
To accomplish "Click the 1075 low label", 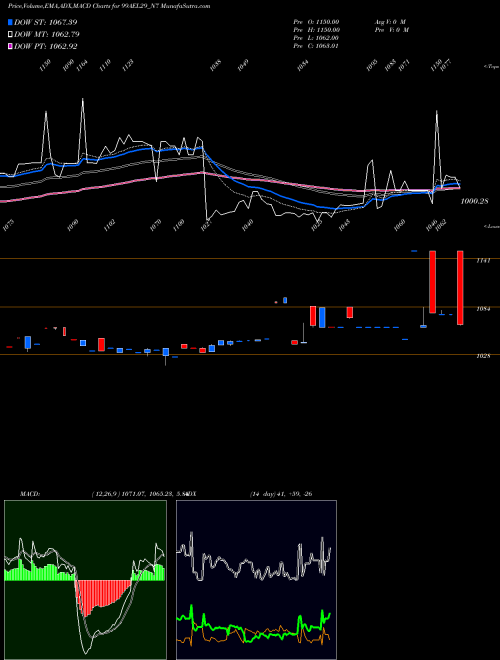I will [x=8, y=226].
